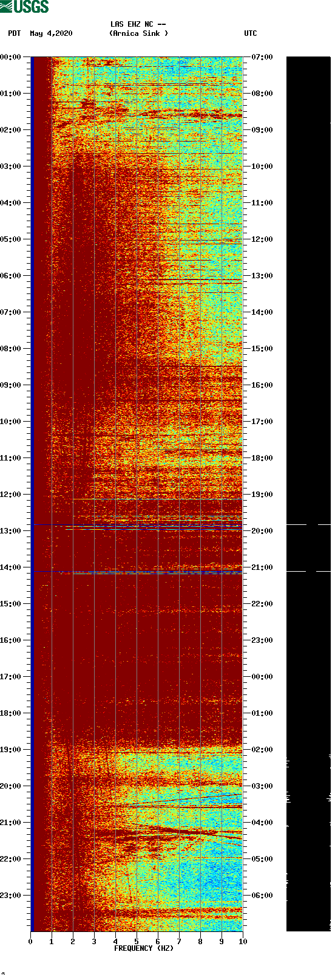Click the 2 Hz frequency tick label
The width and height of the screenshot is (335, 980).
point(73,942)
